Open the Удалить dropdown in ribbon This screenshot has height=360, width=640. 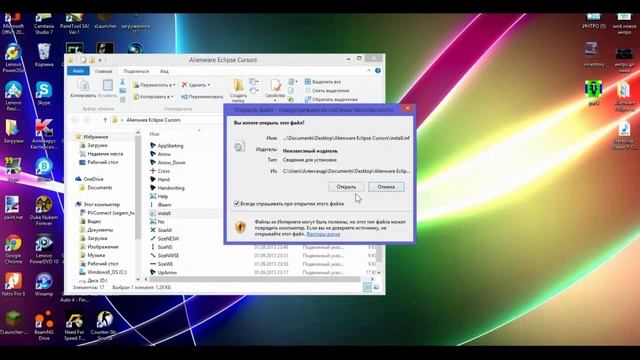pos(196,85)
